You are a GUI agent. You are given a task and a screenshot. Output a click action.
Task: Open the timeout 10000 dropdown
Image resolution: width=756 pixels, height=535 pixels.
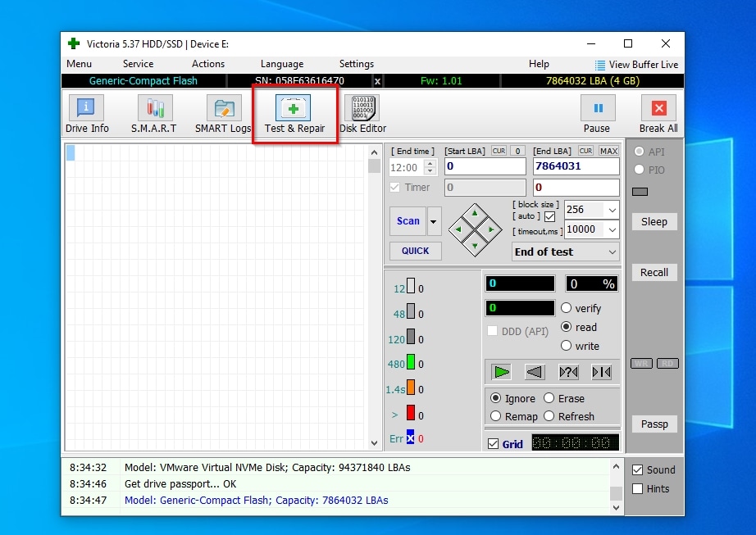pos(612,229)
